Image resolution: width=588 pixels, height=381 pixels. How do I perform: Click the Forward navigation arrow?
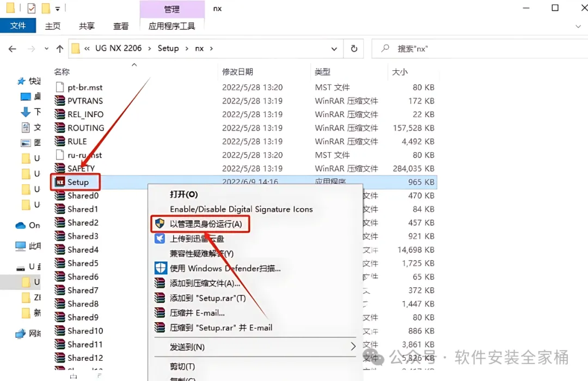[x=32, y=49]
